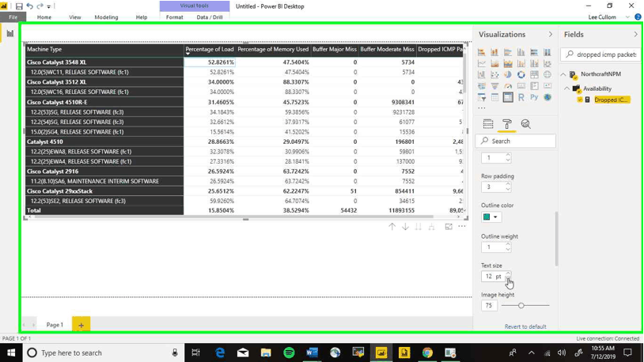Click Revert to default link
Screen dimensions: 644x362
click(525, 326)
